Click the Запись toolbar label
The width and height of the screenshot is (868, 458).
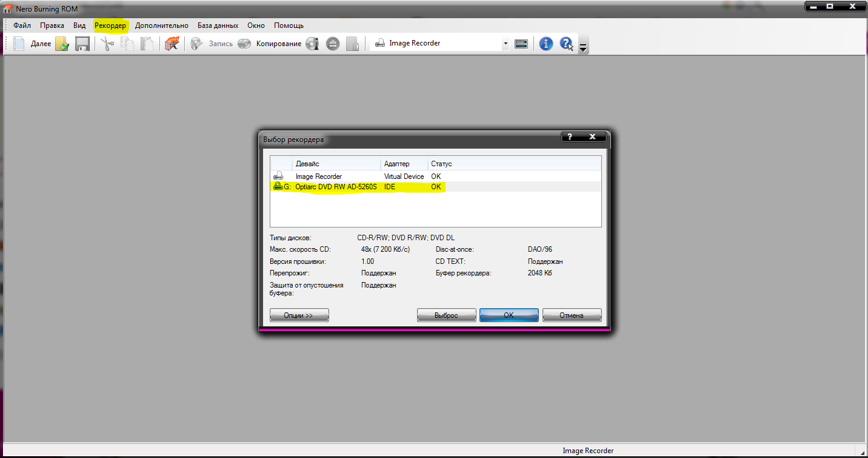(x=221, y=44)
